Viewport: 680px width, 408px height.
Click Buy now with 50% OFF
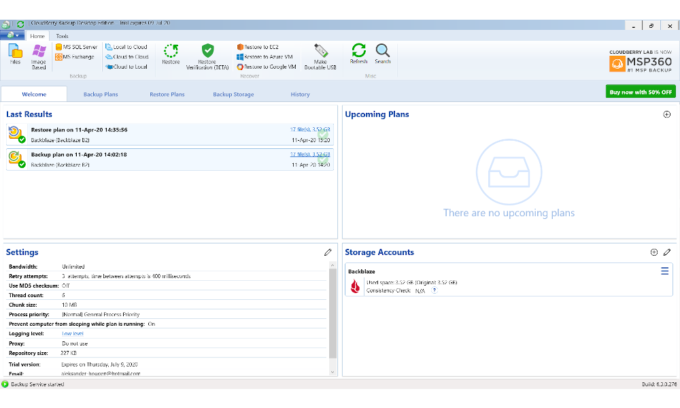click(x=641, y=92)
